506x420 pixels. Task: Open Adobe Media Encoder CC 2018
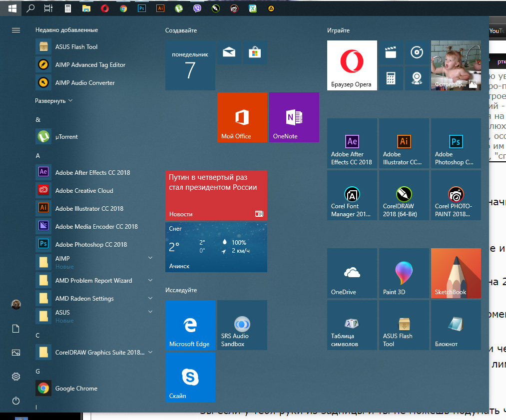click(94, 226)
